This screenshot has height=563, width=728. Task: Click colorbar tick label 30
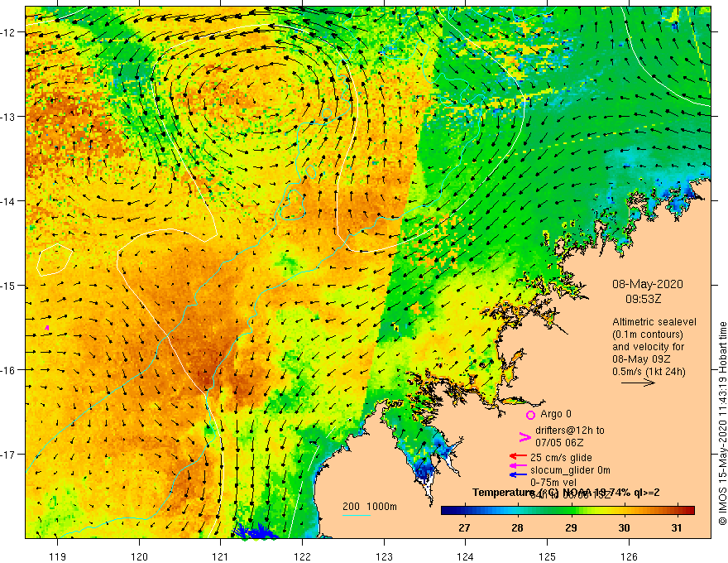pos(624,527)
